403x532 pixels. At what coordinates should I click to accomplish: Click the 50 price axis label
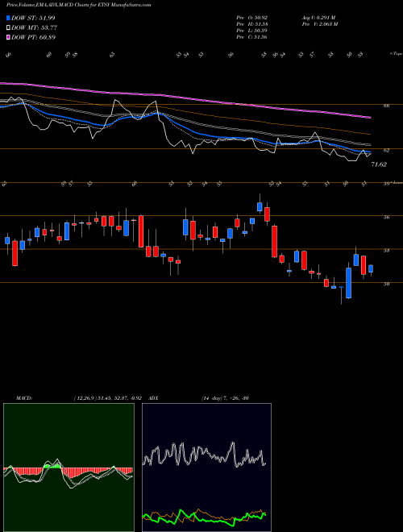(x=386, y=284)
